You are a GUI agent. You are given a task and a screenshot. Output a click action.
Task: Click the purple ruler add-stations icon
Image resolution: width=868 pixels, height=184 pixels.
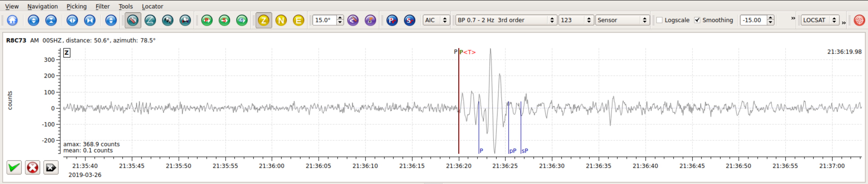click(x=353, y=20)
